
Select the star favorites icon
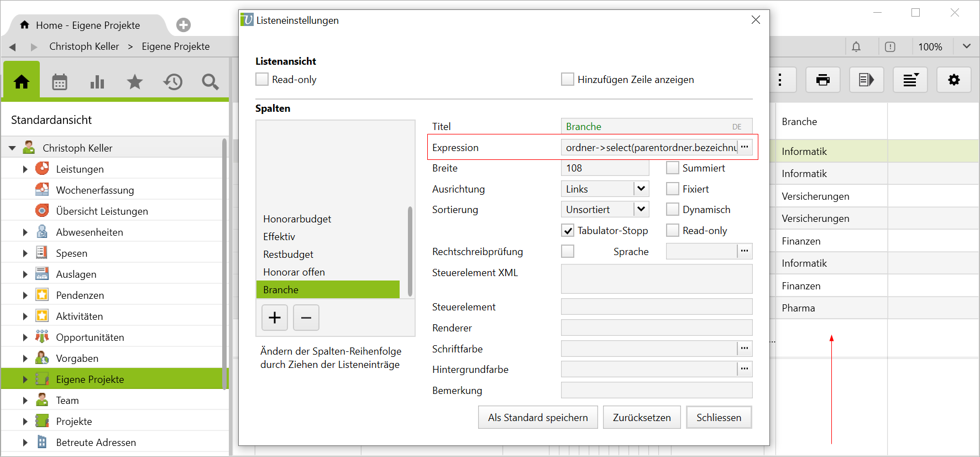click(x=135, y=82)
